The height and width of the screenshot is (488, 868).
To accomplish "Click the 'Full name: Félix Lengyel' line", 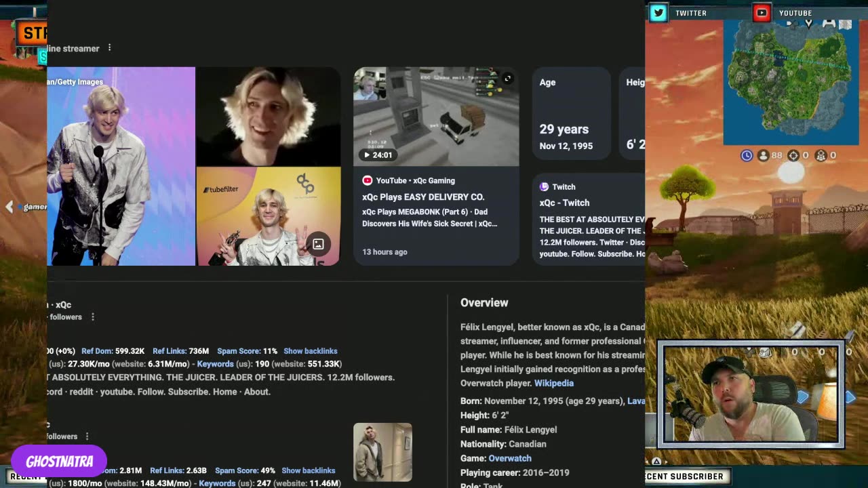I will pos(509,430).
